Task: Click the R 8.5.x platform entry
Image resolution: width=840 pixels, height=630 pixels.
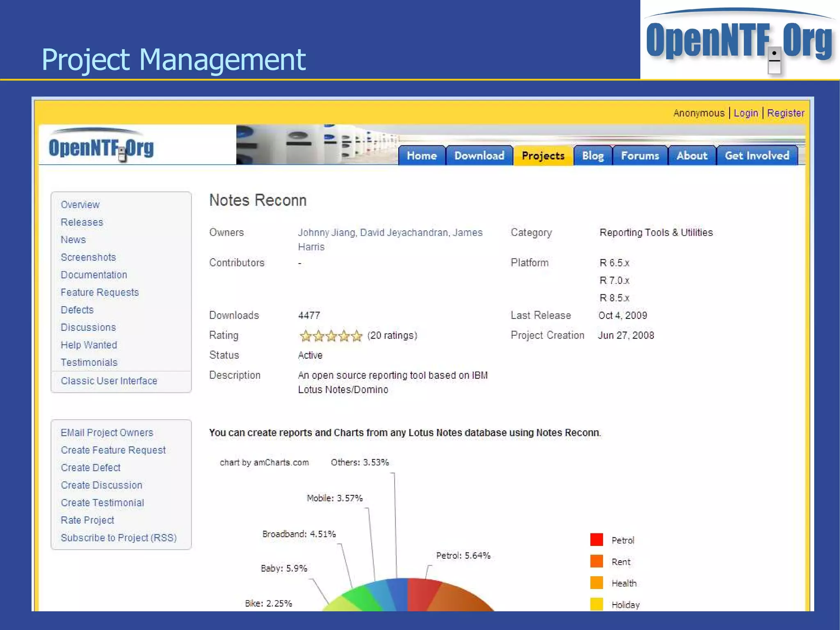Action: (x=614, y=298)
